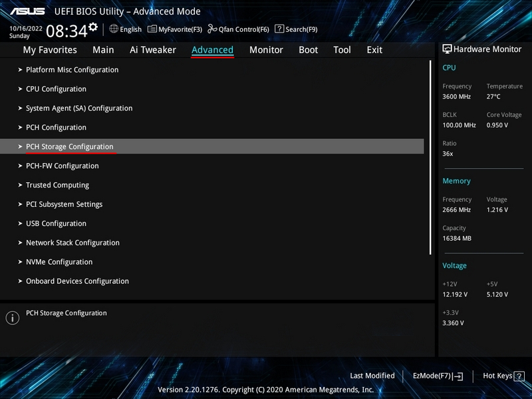The height and width of the screenshot is (399, 532).
Task: Show the Hot Keys label
Action: 497,376
